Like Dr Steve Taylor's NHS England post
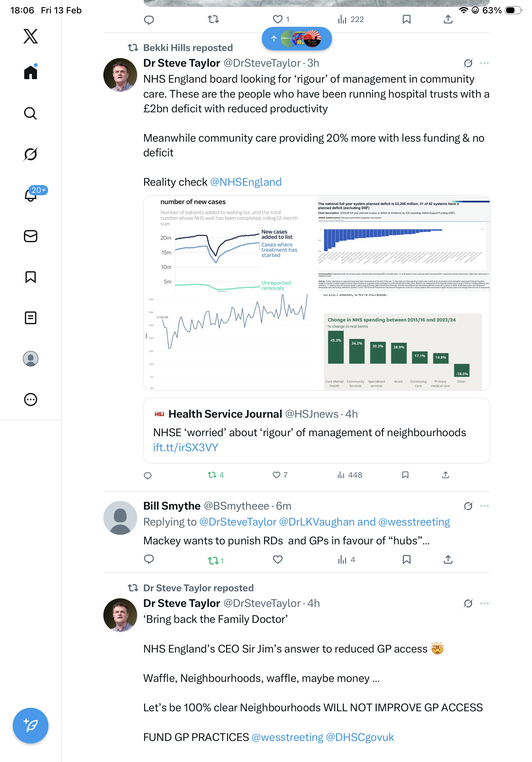Screen dimensions: 532x762 point(276,475)
